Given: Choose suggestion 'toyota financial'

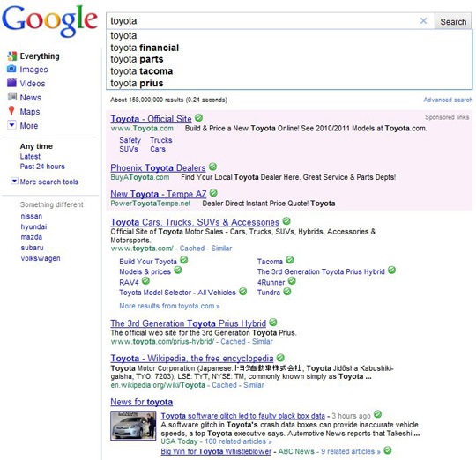Looking at the screenshot, I should pos(145,48).
